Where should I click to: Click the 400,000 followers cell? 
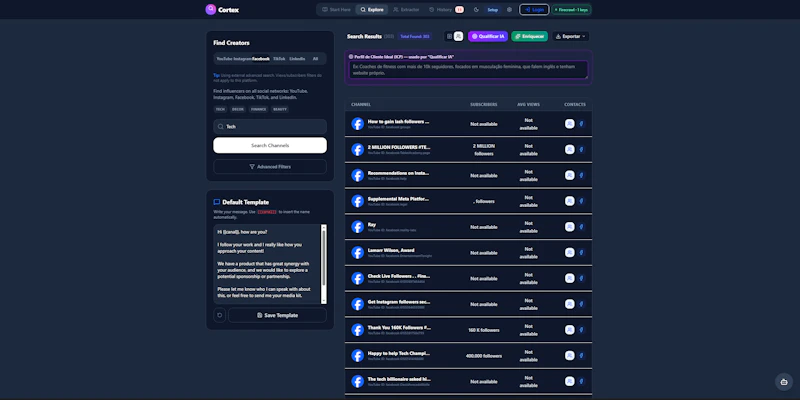484,356
